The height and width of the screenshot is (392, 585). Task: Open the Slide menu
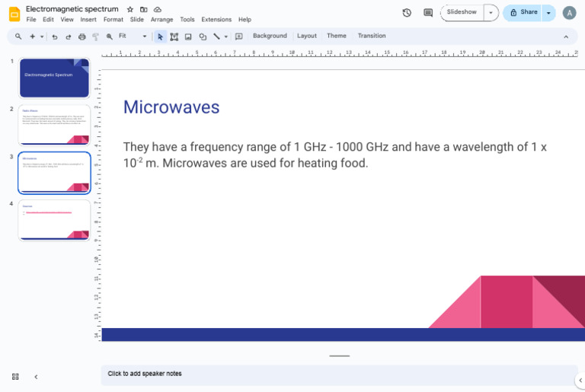137,19
